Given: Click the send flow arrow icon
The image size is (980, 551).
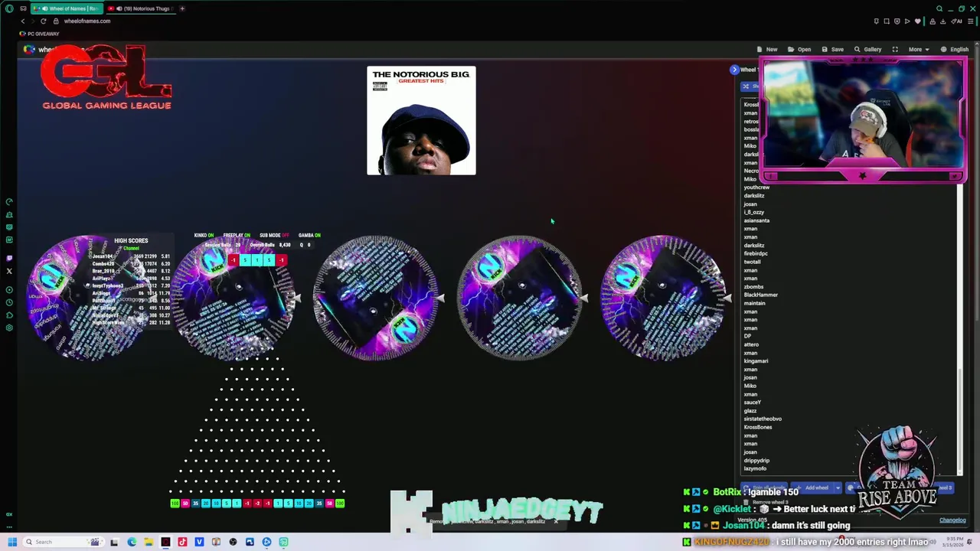Looking at the screenshot, I should [x=907, y=21].
